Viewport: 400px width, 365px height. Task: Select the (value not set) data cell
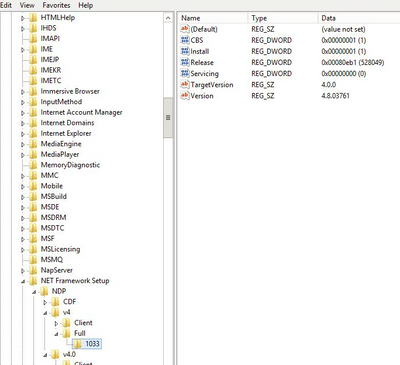click(x=343, y=29)
